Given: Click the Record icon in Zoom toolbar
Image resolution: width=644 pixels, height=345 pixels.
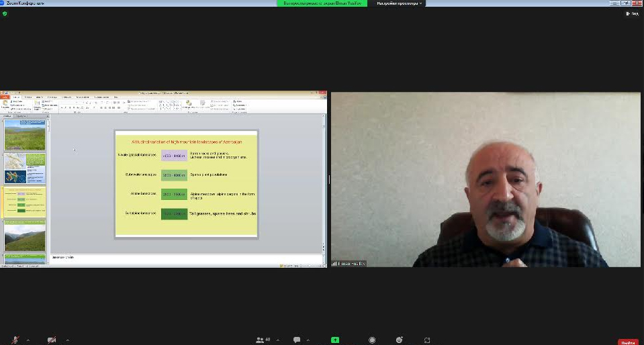Looking at the screenshot, I should coord(372,340).
